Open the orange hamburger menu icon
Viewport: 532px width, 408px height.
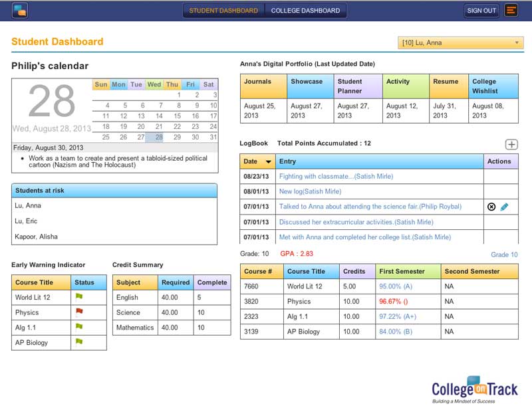[511, 11]
